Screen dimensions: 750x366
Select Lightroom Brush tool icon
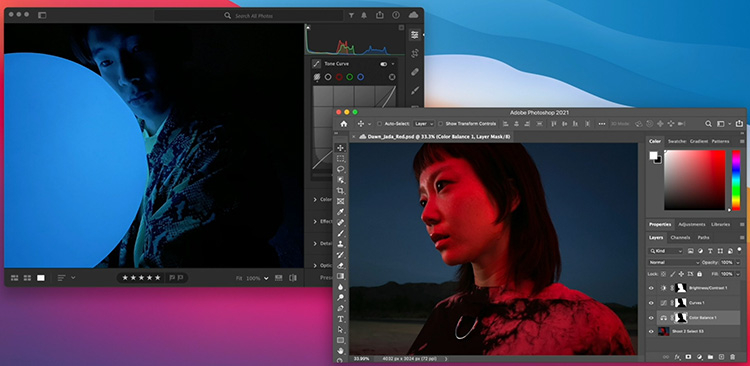(414, 90)
